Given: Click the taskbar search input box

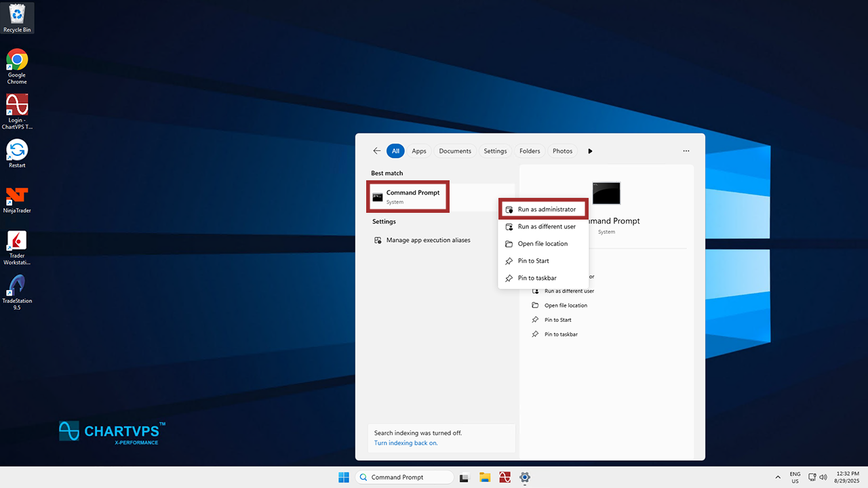Looking at the screenshot, I should pyautogui.click(x=405, y=477).
